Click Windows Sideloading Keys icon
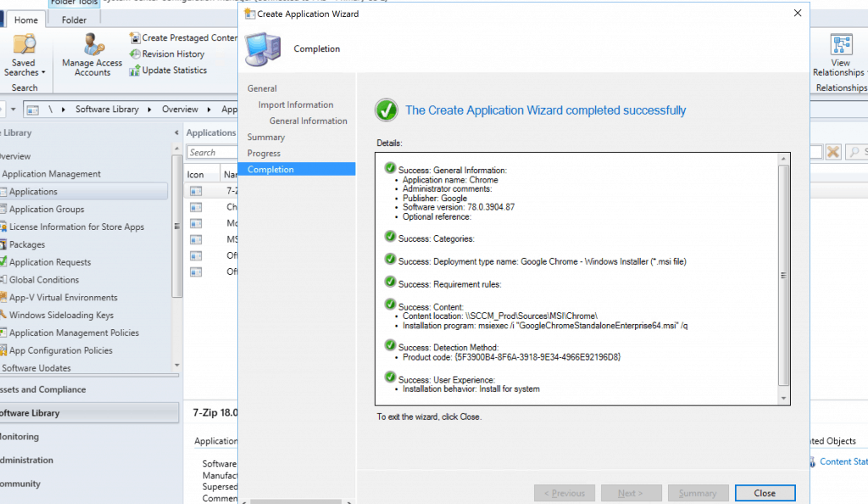The height and width of the screenshot is (504, 868). [3, 315]
